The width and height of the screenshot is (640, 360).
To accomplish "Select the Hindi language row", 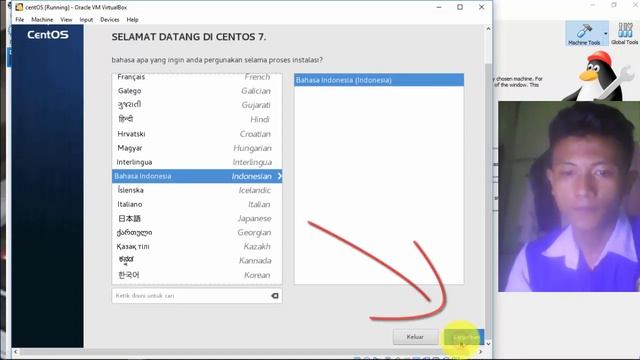I will click(197, 119).
